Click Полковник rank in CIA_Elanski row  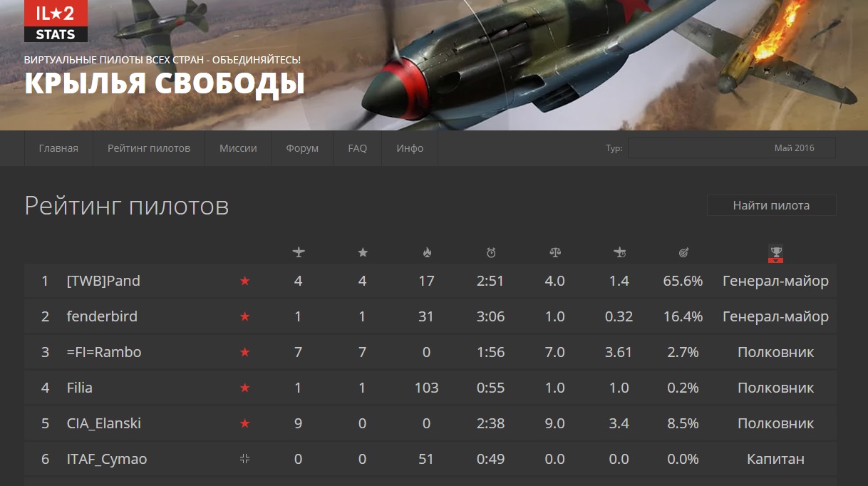click(x=775, y=423)
